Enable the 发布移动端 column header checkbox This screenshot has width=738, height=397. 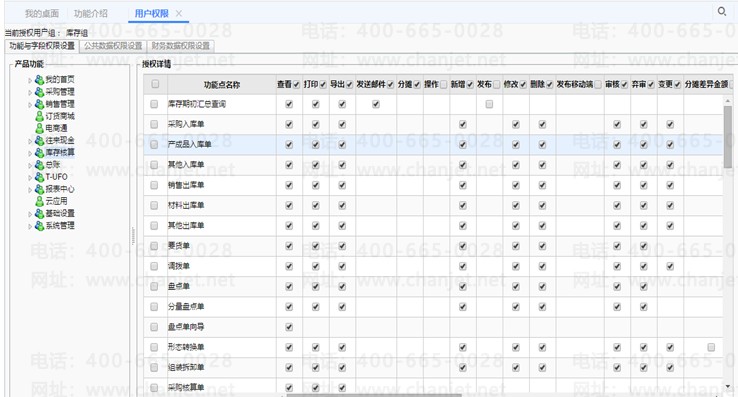[x=598, y=85]
